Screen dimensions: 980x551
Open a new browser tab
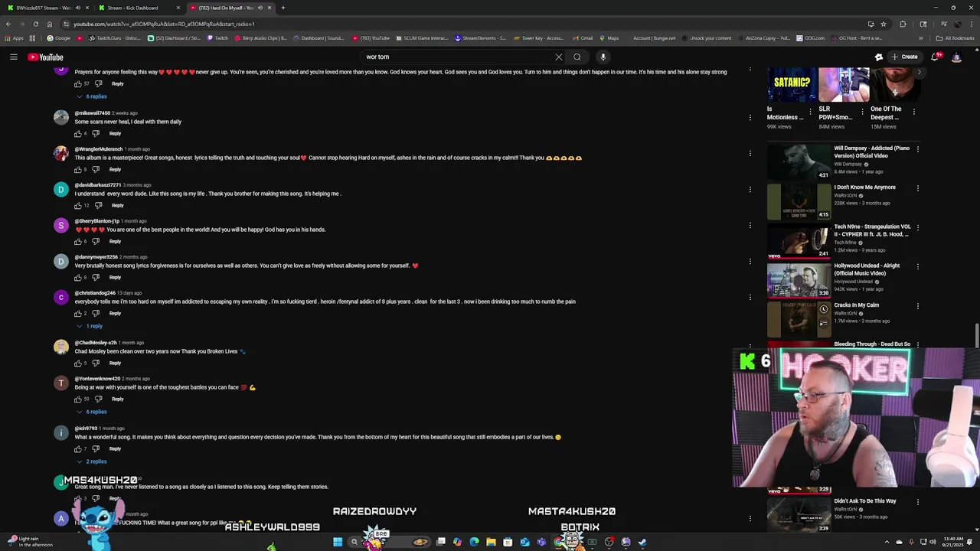tap(283, 8)
